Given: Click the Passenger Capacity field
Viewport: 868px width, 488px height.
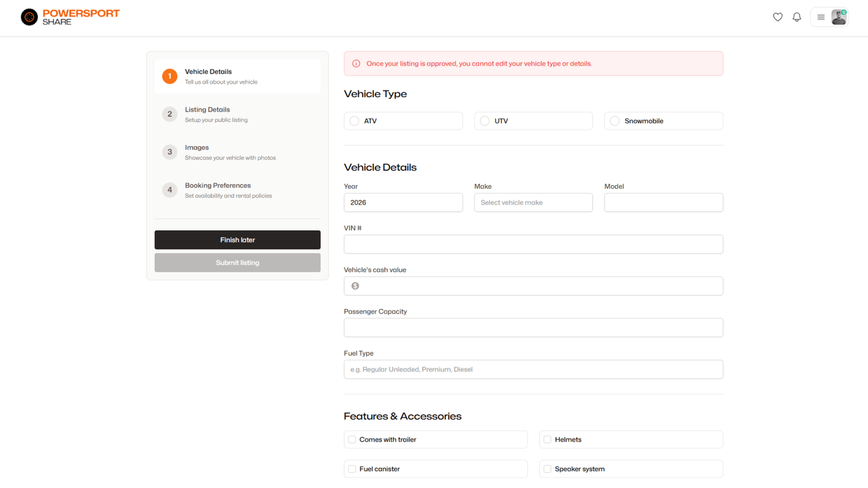Looking at the screenshot, I should point(533,328).
